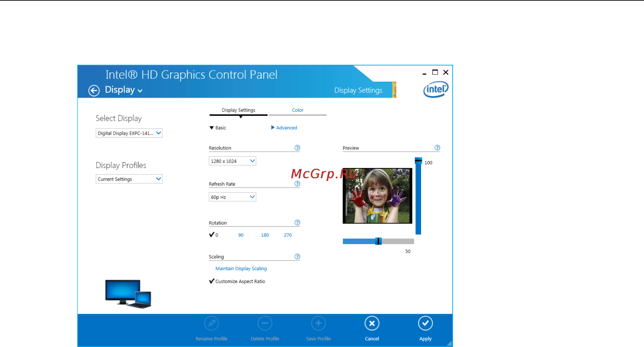Open the Resolution 1280 x 1024 dropdown

232,161
